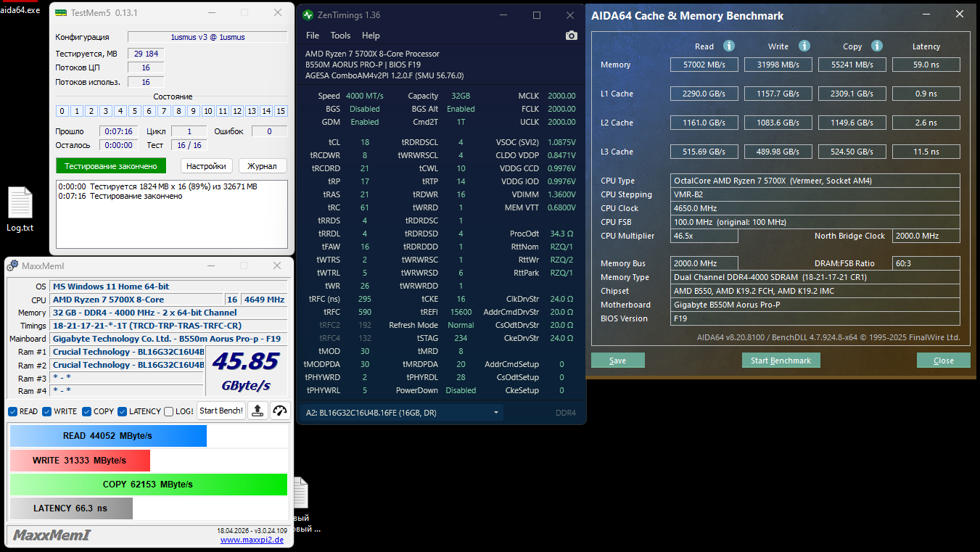This screenshot has height=552, width=980.
Task: Click the DRAM:FSB Ratio 60:3 field
Action: 926,263
